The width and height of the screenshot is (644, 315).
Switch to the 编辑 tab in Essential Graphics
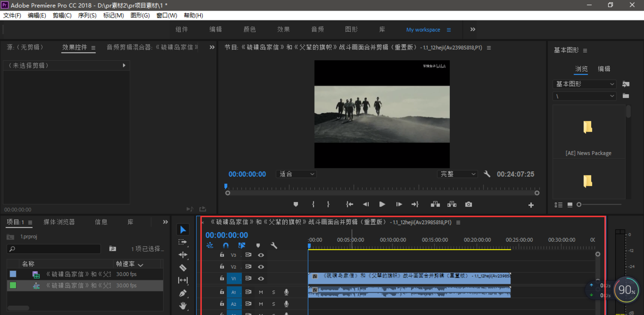[604, 69]
